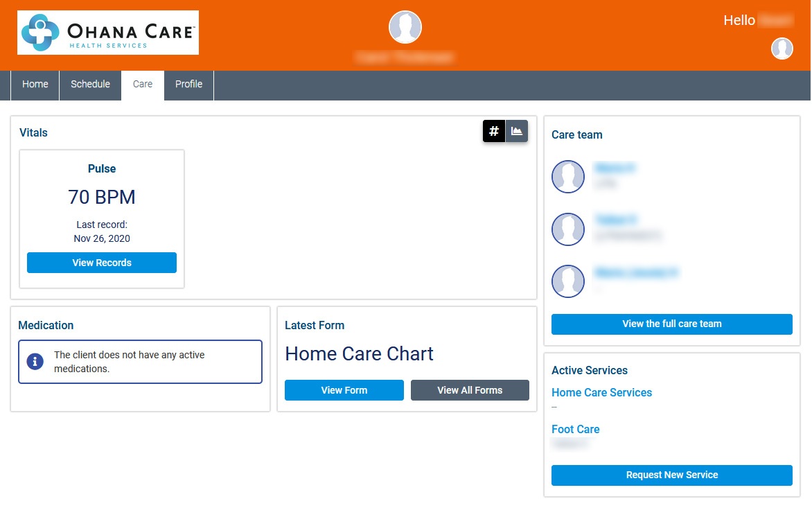Click View Records under Pulse
The width and height of the screenshot is (812, 517).
[x=101, y=262]
